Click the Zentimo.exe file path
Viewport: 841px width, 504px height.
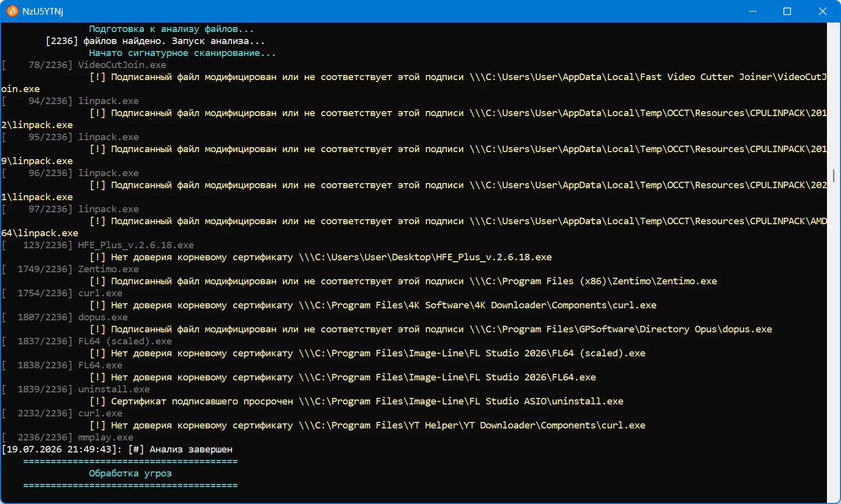click(x=593, y=281)
